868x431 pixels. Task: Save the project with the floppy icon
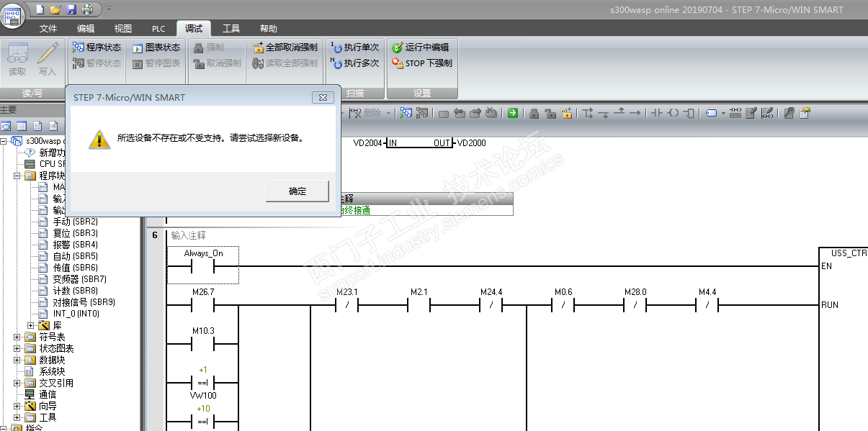pyautogui.click(x=71, y=9)
